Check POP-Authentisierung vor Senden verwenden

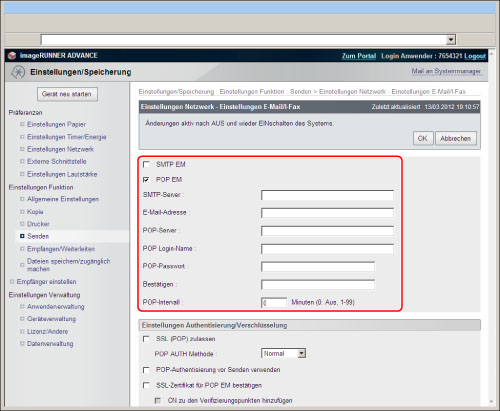click(x=146, y=370)
